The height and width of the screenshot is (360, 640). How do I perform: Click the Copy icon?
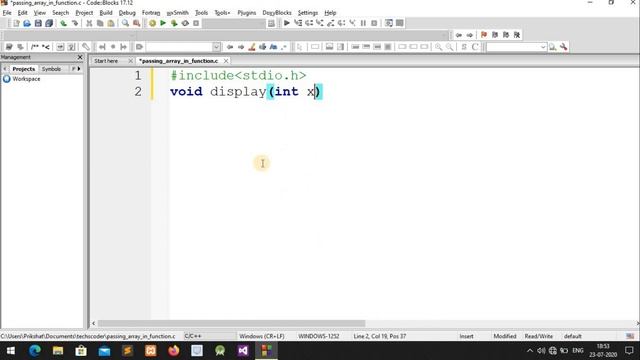click(100, 23)
